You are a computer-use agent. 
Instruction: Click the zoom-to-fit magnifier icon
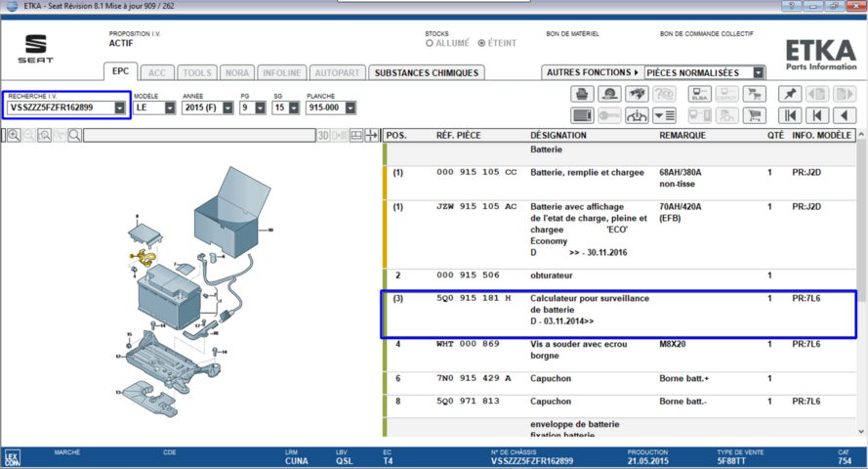click(44, 135)
